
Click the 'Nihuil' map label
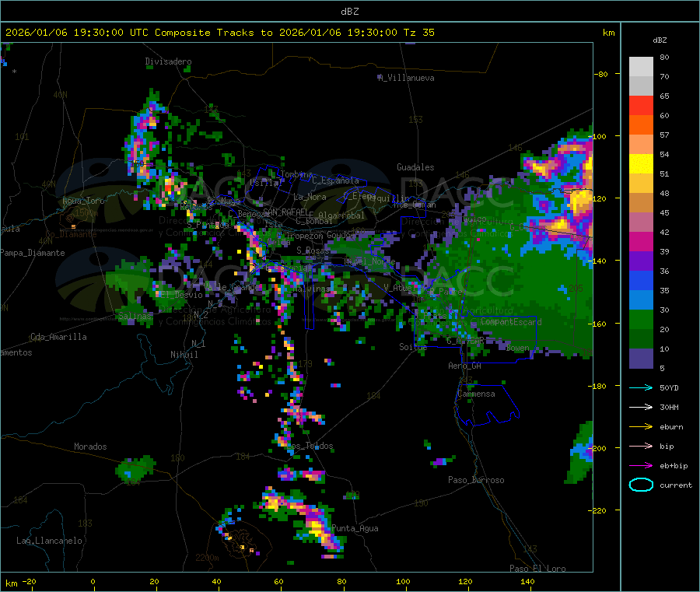pyautogui.click(x=184, y=355)
